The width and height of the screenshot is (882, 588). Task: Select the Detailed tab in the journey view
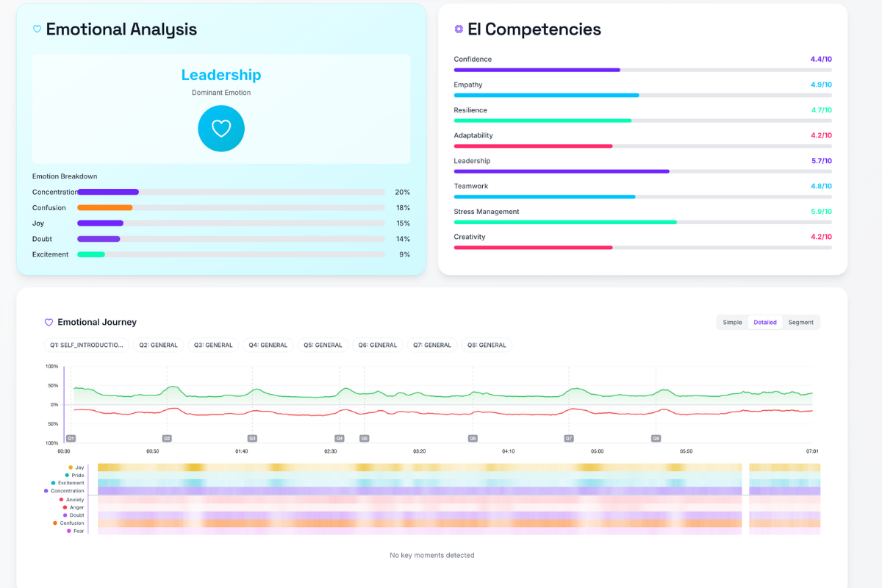pos(765,322)
